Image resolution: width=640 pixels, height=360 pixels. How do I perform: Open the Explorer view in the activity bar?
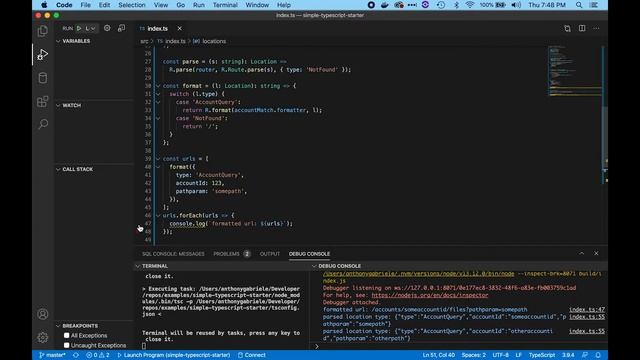click(x=42, y=31)
